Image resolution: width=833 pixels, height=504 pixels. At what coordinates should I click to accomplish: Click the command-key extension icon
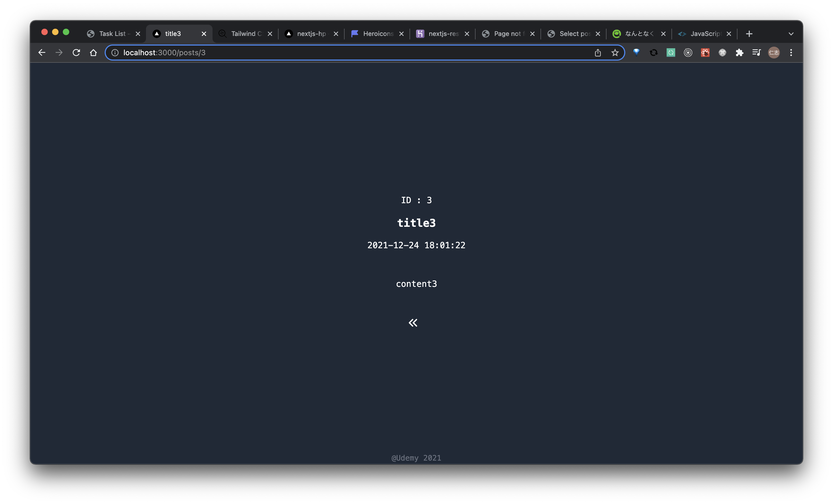pos(722,53)
